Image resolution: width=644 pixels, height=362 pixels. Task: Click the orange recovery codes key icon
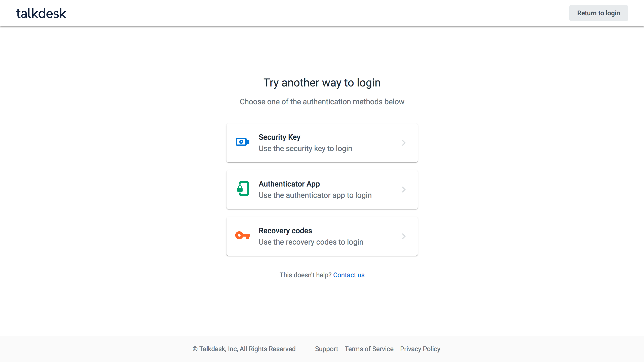click(x=243, y=235)
